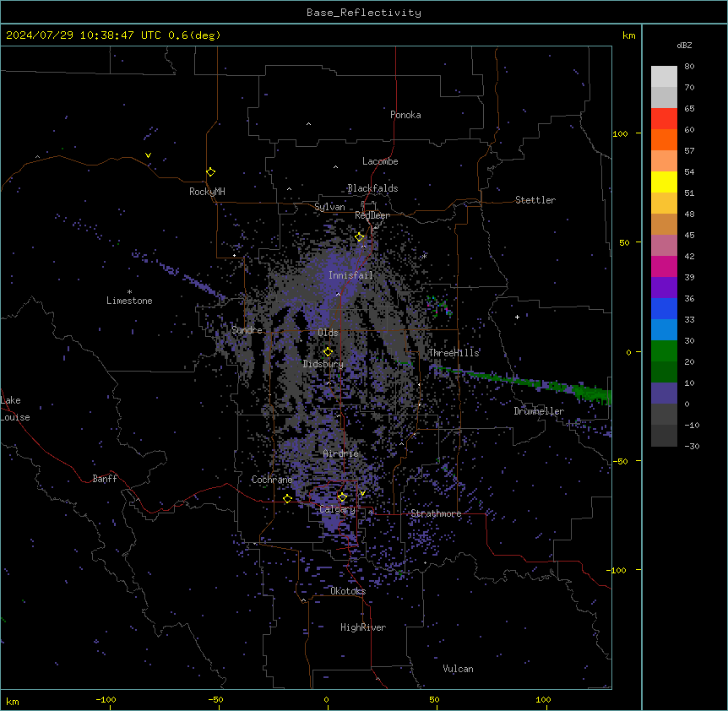Image resolution: width=728 pixels, height=711 pixels.
Task: Click the yellow diamond marker below Cochrane
Action: tap(287, 498)
